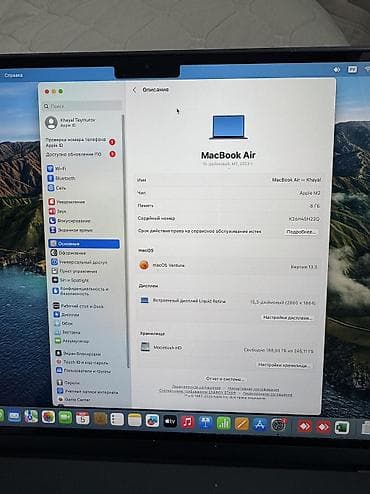Click the Отчет о системе… button
The image size is (370, 494).
point(225,379)
